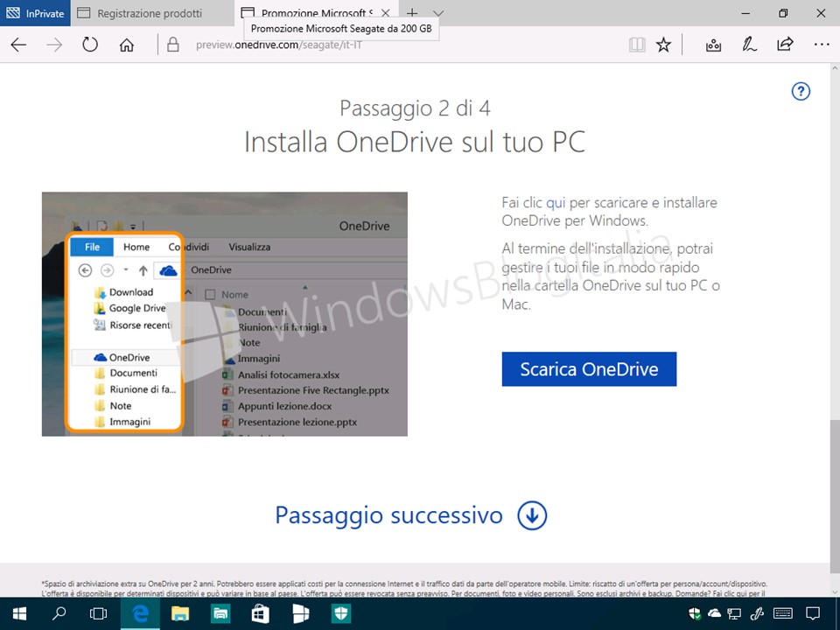Add page to favorites star
Viewport: 840px width, 630px height.
point(664,45)
